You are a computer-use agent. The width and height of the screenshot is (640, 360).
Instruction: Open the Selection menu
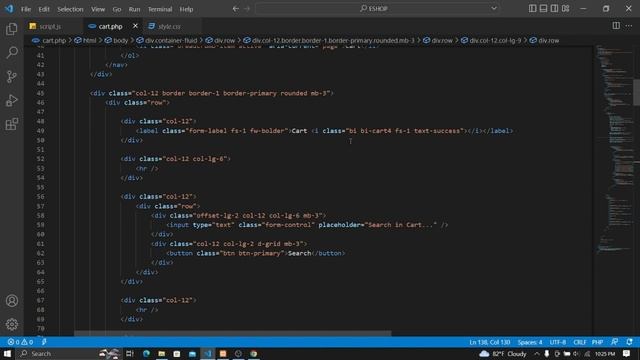pyautogui.click(x=70, y=9)
